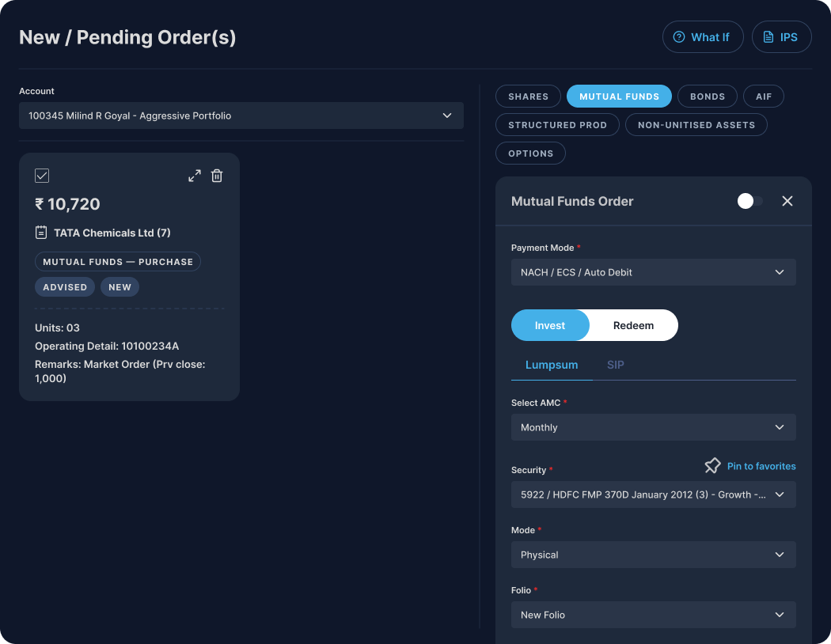Expand the Security dropdown
The image size is (831, 644).
(x=653, y=494)
